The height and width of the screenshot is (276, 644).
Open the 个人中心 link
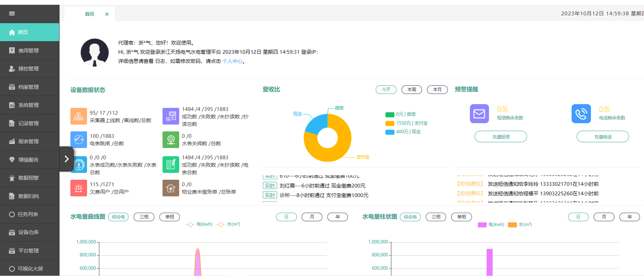[x=232, y=61]
